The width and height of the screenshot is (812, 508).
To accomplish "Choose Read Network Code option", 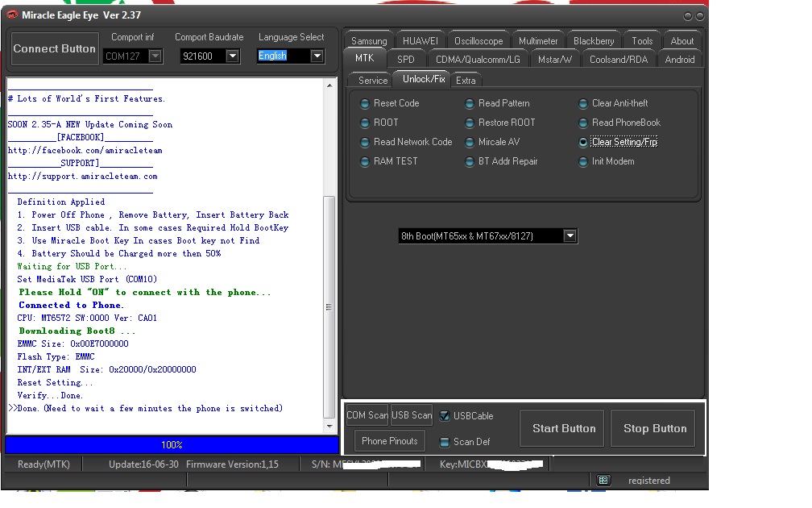I will (x=406, y=142).
